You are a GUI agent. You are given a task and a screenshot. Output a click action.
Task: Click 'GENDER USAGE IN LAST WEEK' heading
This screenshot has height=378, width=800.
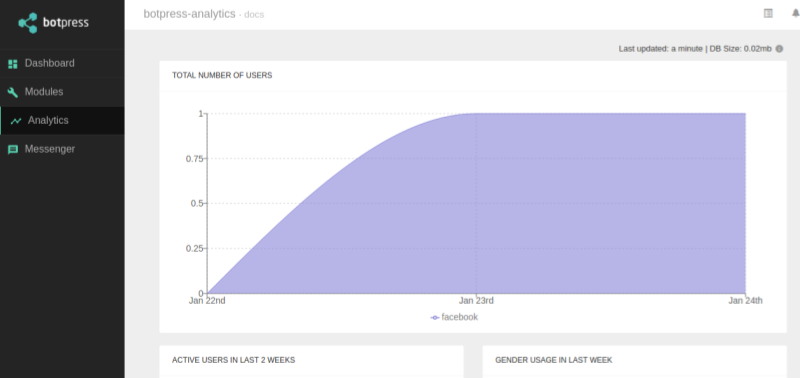coord(554,360)
